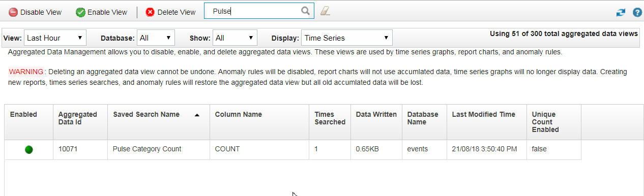Sort by Data Written header
644x196 pixels.
point(376,122)
